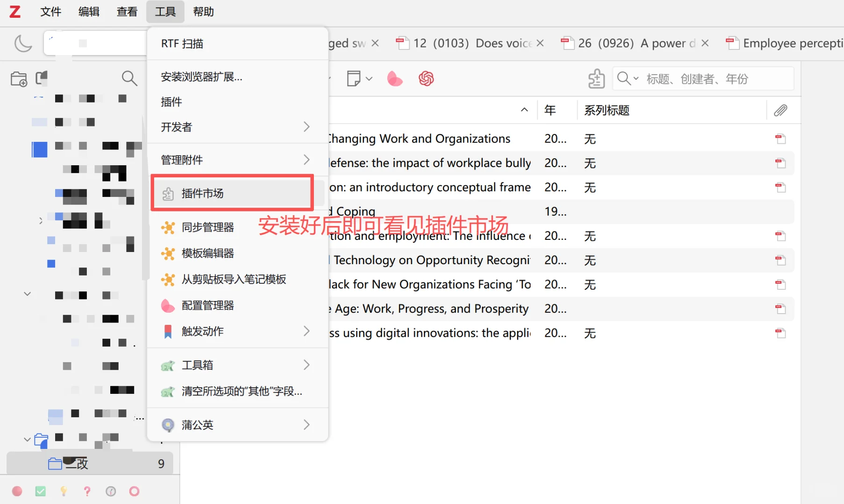Select the 一改 collection in the sidebar
The image size is (844, 504).
pyautogui.click(x=77, y=463)
